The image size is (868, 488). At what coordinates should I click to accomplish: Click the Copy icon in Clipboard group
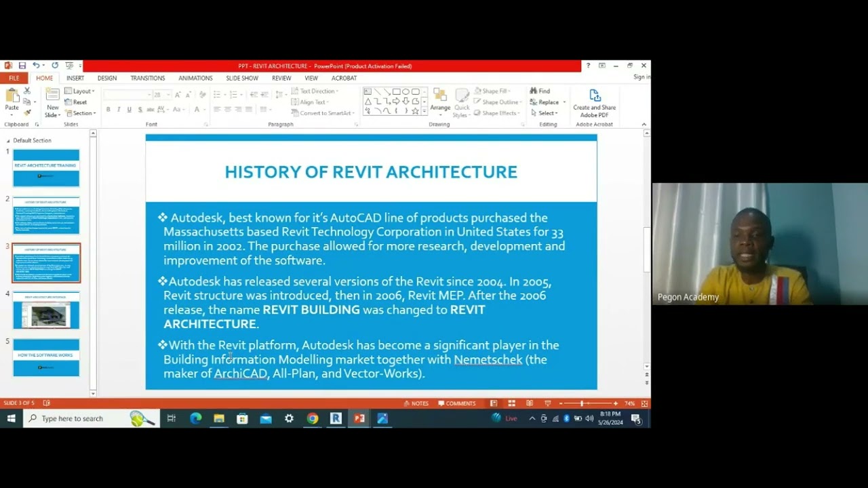27,102
